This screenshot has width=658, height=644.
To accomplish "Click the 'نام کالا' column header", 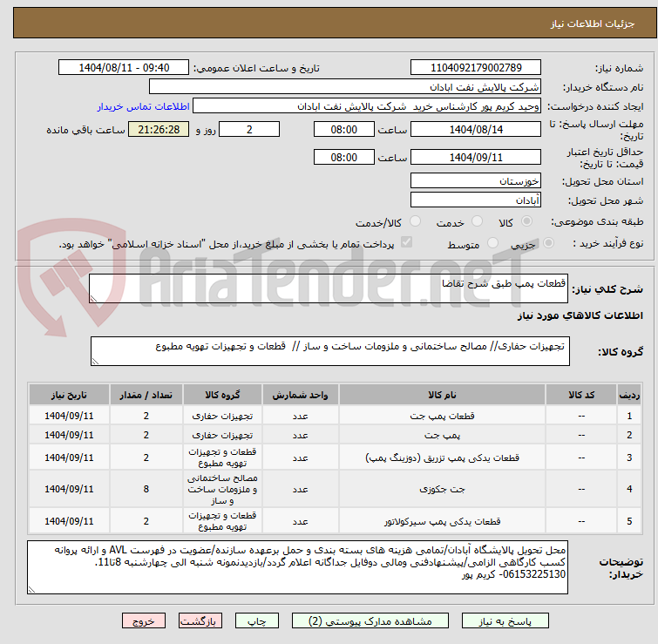I will coord(442,395).
